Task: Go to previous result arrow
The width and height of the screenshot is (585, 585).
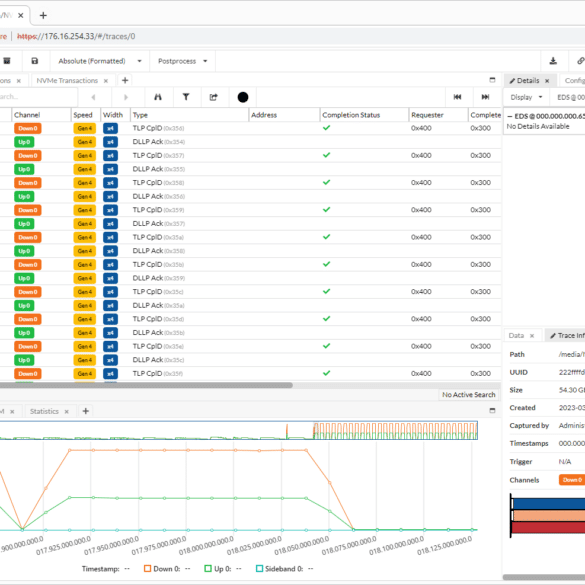Action: (93, 97)
